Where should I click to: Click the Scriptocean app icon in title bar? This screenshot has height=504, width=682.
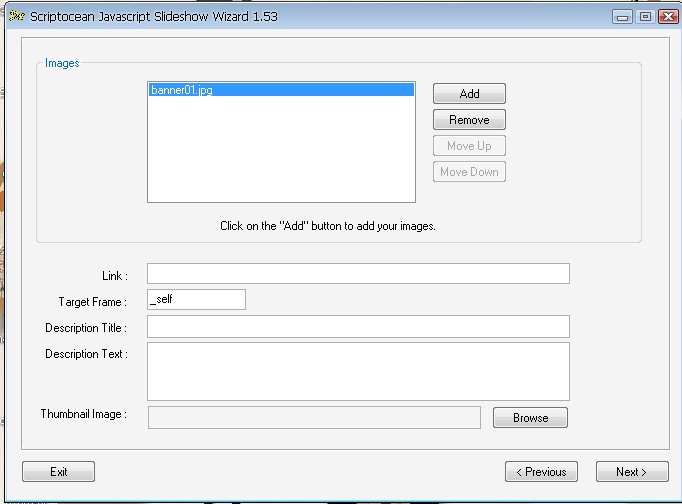pyautogui.click(x=17, y=16)
